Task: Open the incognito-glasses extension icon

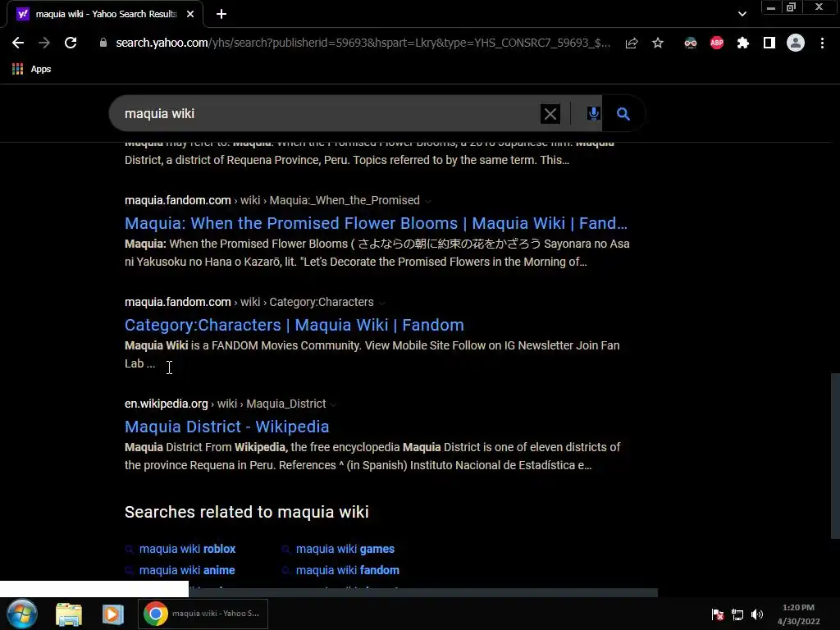Action: tap(691, 43)
